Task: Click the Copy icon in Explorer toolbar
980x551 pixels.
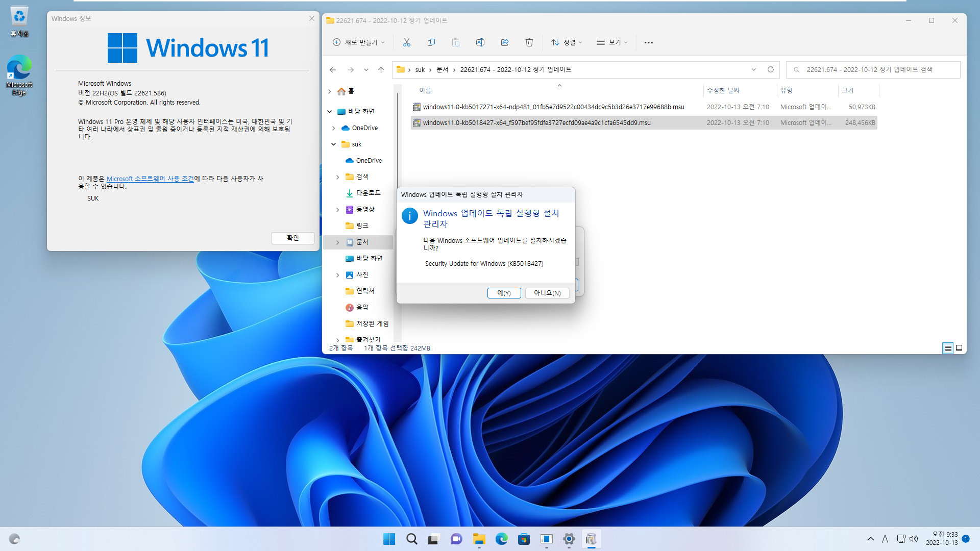Action: (x=431, y=42)
